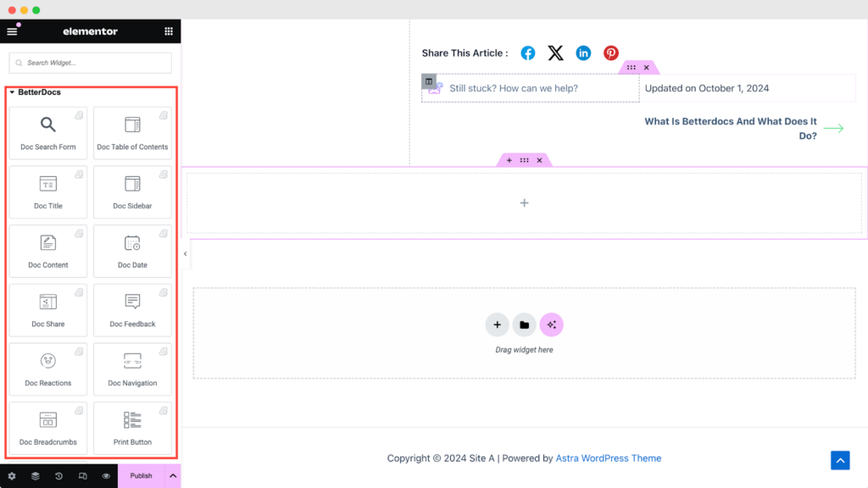Select the Doc Navigation widget
The height and width of the screenshot is (488, 868).
132,369
